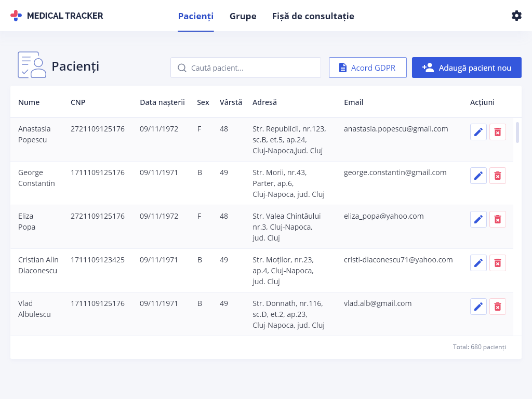Click the Acțiuni column header
532x399 pixels.
pyautogui.click(x=482, y=102)
